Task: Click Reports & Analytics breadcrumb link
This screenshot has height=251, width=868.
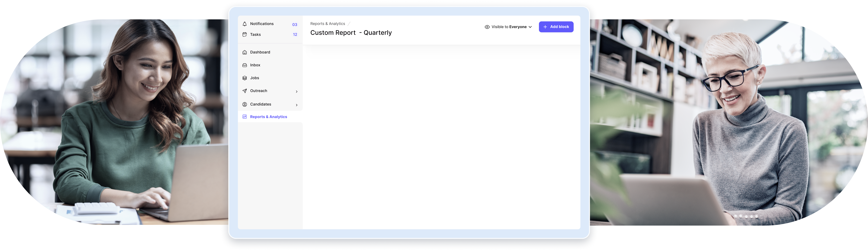Action: point(328,24)
